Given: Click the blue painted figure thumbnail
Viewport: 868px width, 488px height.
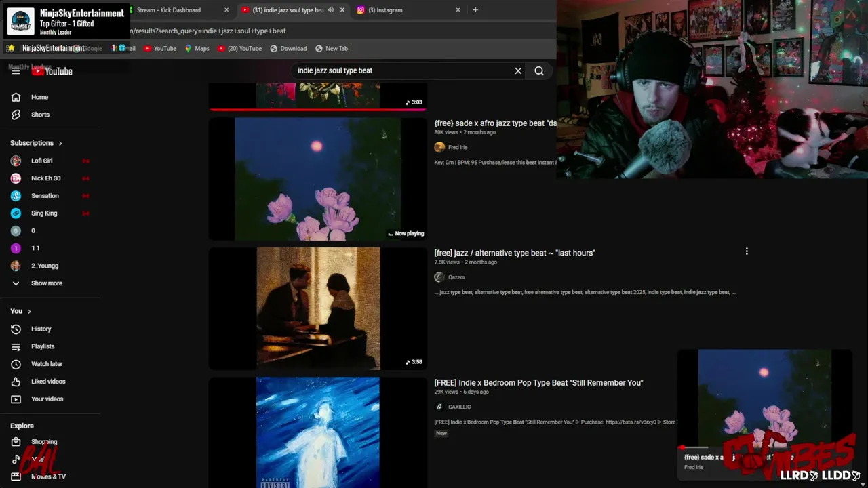Looking at the screenshot, I should 317,432.
